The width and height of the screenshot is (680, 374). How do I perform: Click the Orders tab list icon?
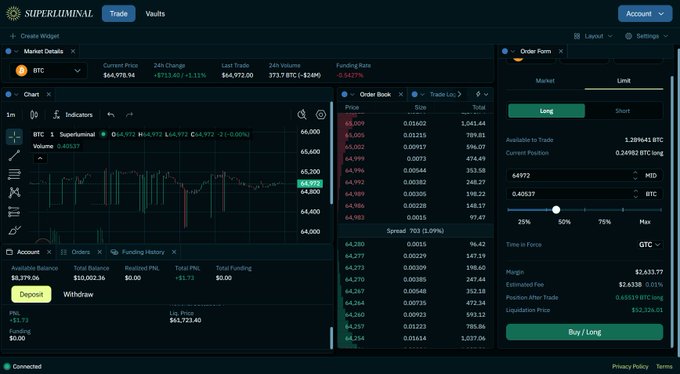[64, 252]
